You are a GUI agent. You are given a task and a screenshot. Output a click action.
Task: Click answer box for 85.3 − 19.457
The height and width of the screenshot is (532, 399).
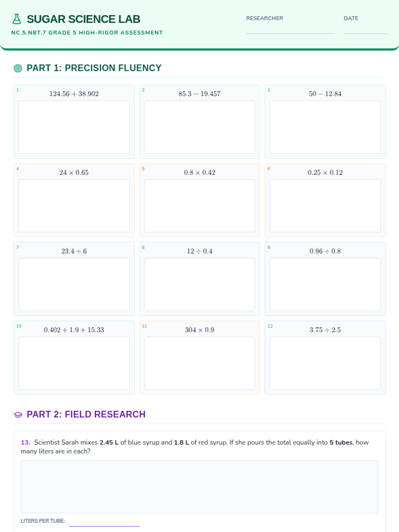click(199, 127)
